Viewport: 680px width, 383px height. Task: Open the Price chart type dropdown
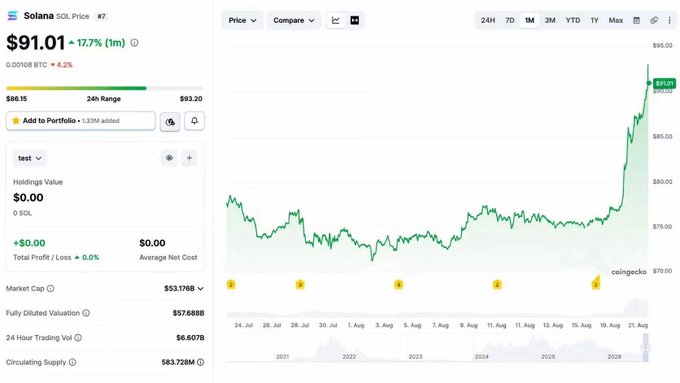click(242, 20)
